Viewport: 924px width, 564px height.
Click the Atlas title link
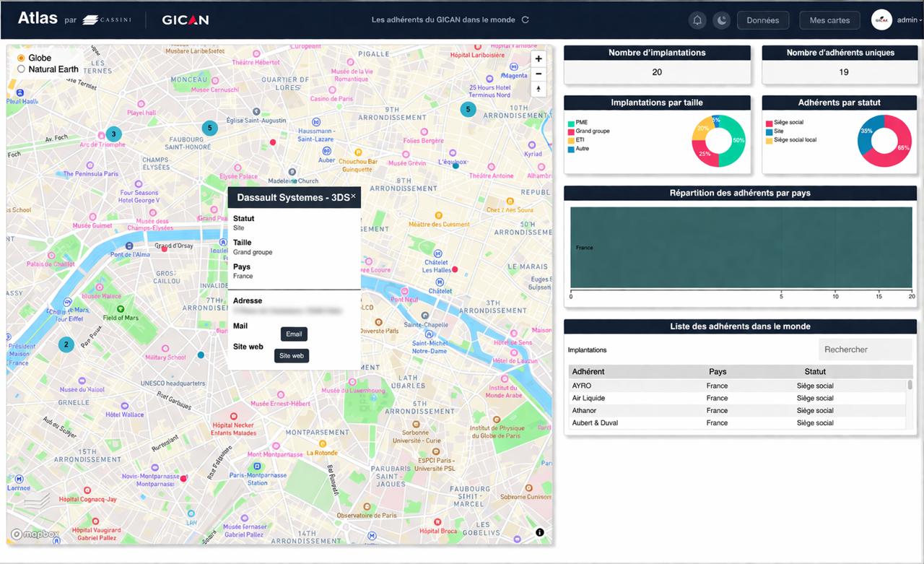[38, 18]
